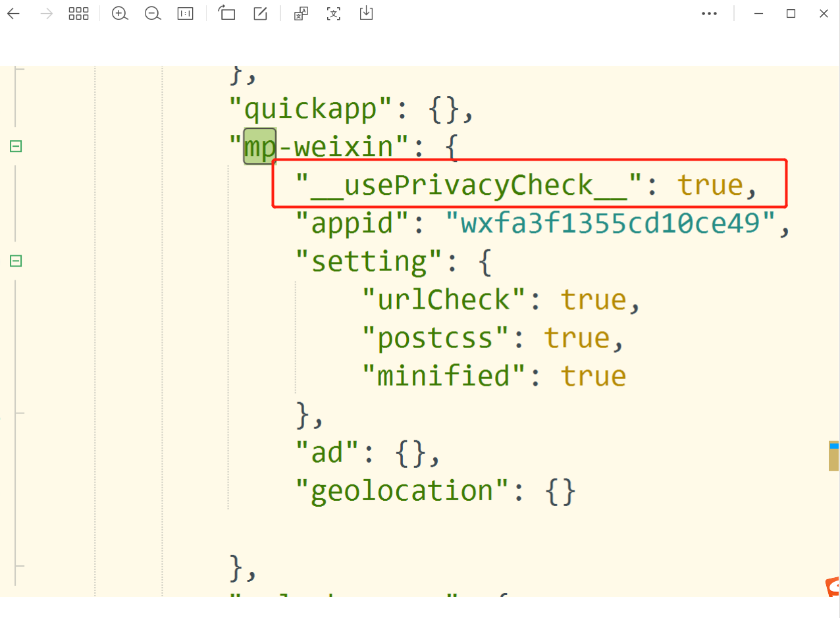
Task: Click the "mp-weixin" key text
Action: tap(320, 147)
